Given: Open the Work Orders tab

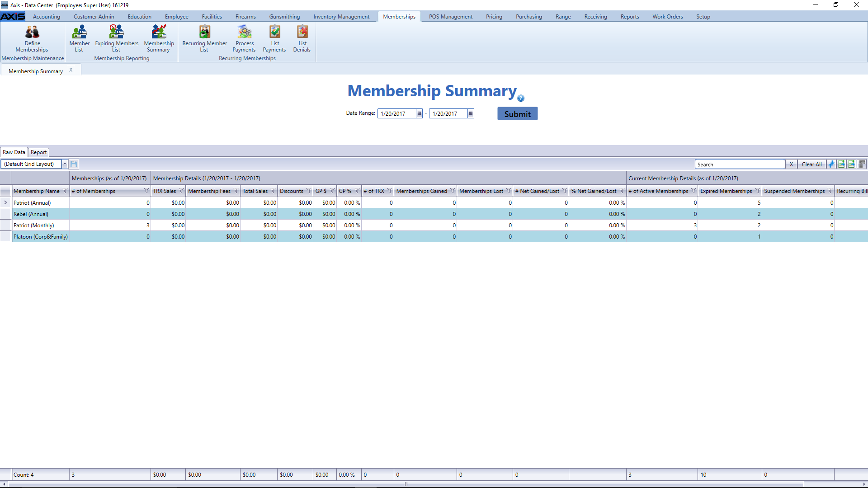Looking at the screenshot, I should pos(667,17).
